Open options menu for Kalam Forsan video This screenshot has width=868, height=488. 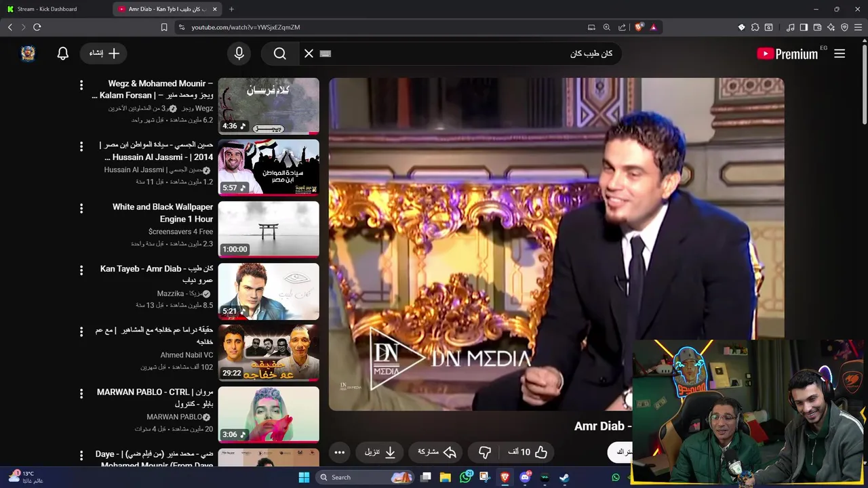coord(81,85)
